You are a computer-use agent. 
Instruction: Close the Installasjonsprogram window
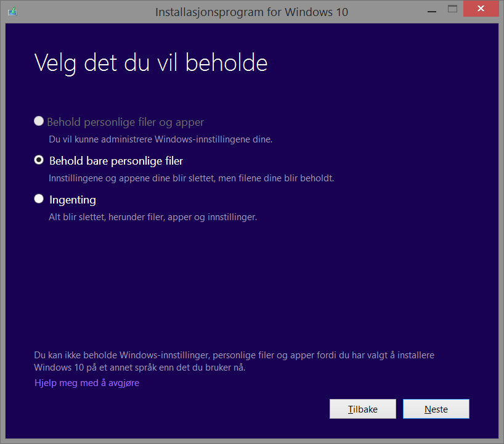[x=481, y=9]
